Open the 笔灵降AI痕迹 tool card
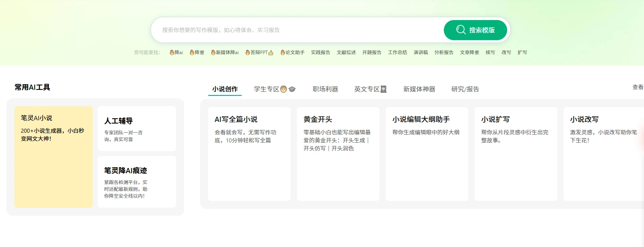 [137, 182]
